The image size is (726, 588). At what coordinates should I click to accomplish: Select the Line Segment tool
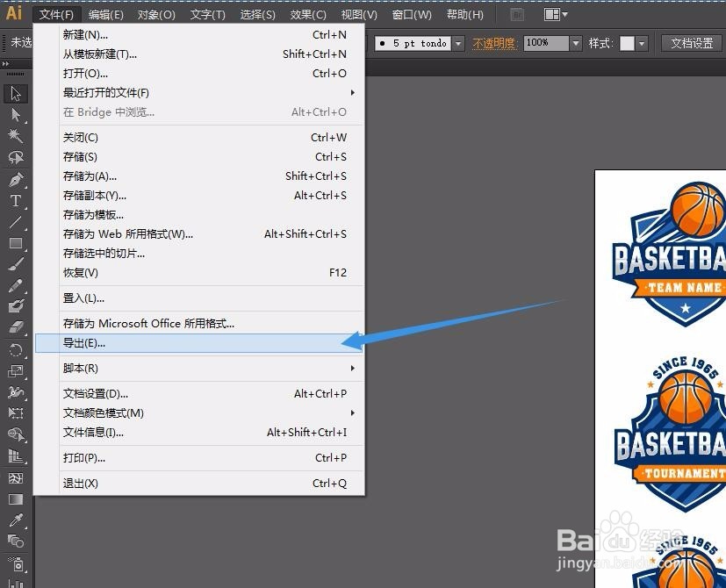(x=16, y=222)
